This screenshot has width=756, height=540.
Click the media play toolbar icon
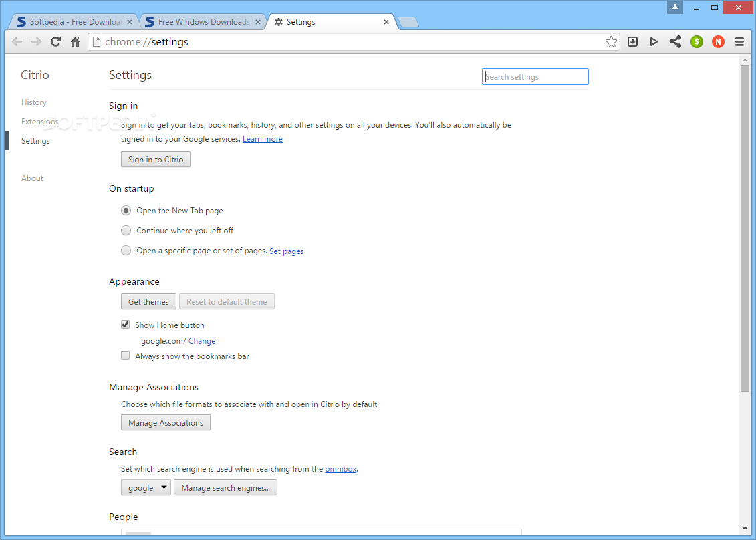[x=654, y=42]
